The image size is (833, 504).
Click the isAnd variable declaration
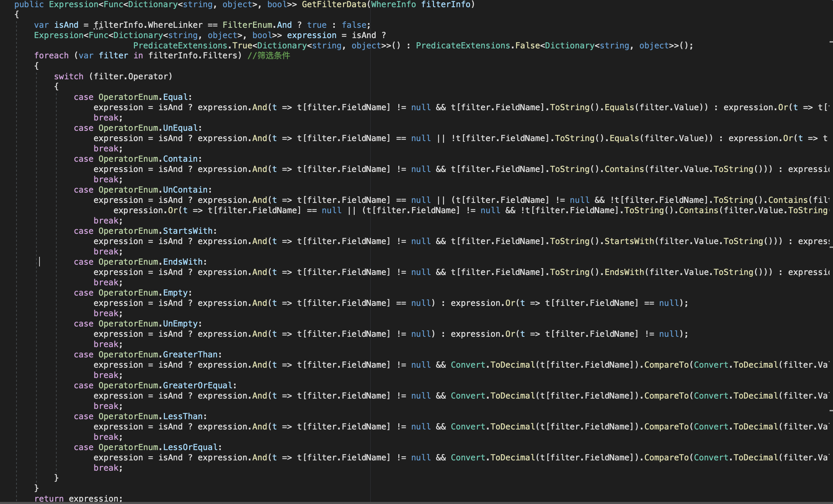[66, 25]
